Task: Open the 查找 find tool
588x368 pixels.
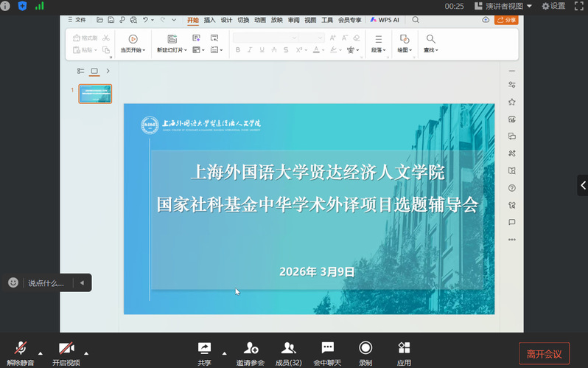Action: (x=431, y=44)
